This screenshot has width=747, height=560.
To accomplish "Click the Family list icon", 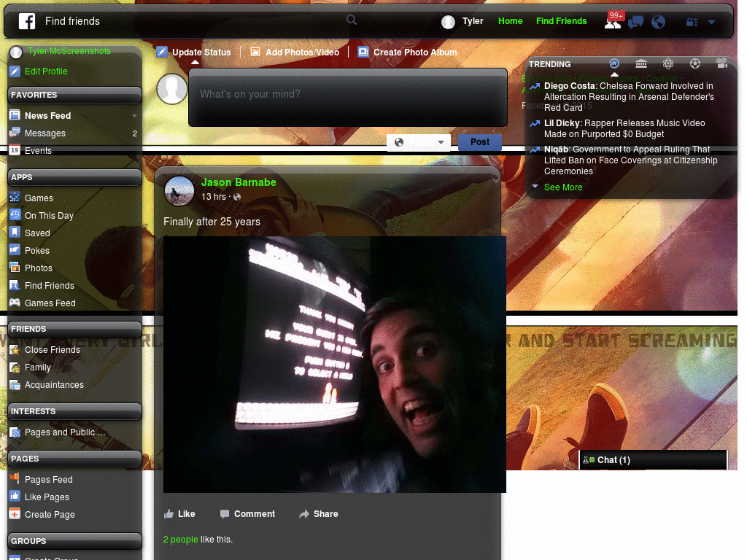I will [15, 367].
